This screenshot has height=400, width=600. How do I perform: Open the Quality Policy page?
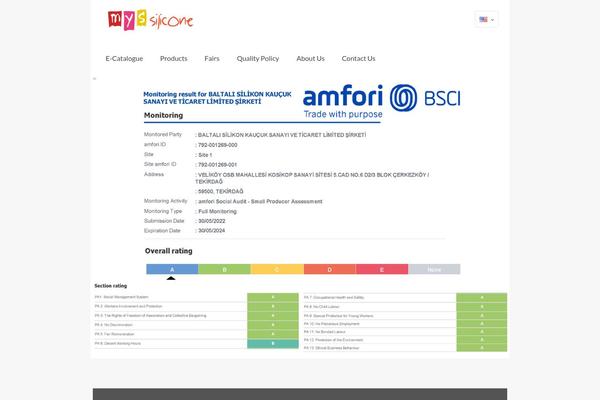(x=258, y=58)
